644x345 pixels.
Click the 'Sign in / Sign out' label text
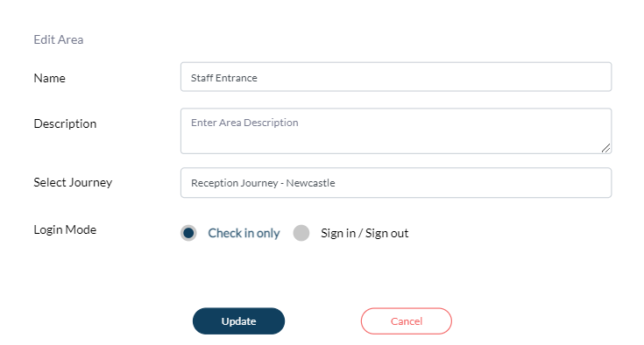coord(364,233)
